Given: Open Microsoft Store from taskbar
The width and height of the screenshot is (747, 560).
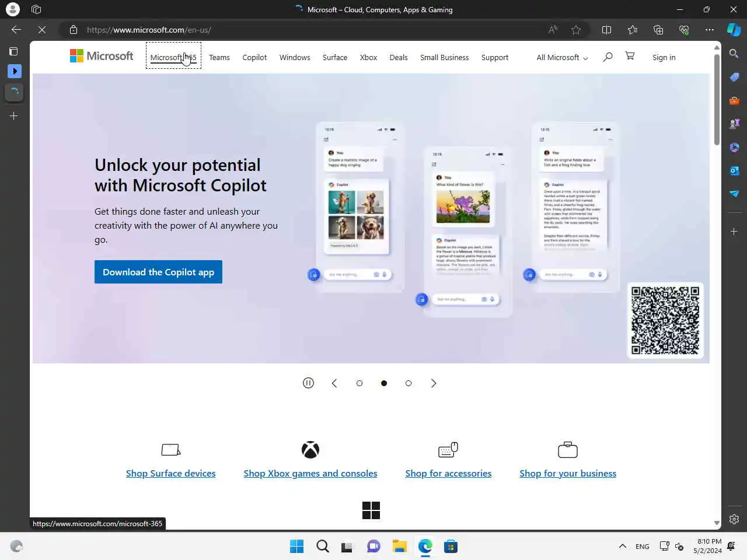Looking at the screenshot, I should 451,546.
